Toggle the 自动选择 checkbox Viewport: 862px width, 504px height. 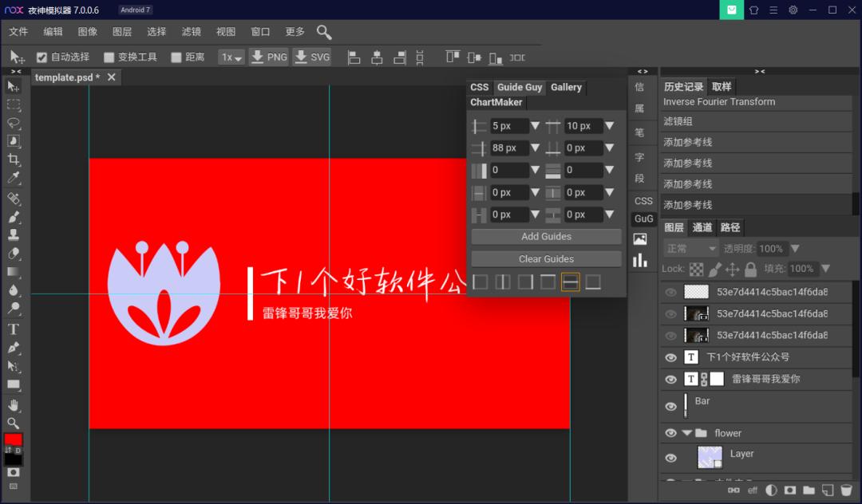(42, 57)
